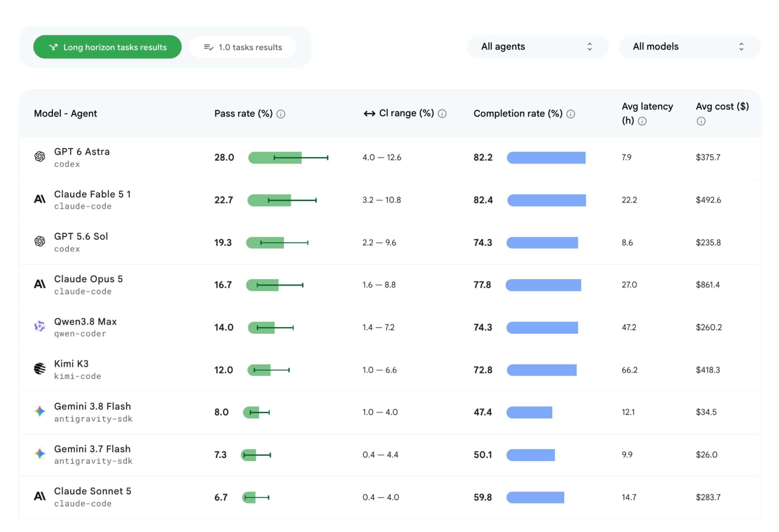The image size is (779, 532).
Task: Click the 19.3 pass rate value
Action: click(223, 242)
